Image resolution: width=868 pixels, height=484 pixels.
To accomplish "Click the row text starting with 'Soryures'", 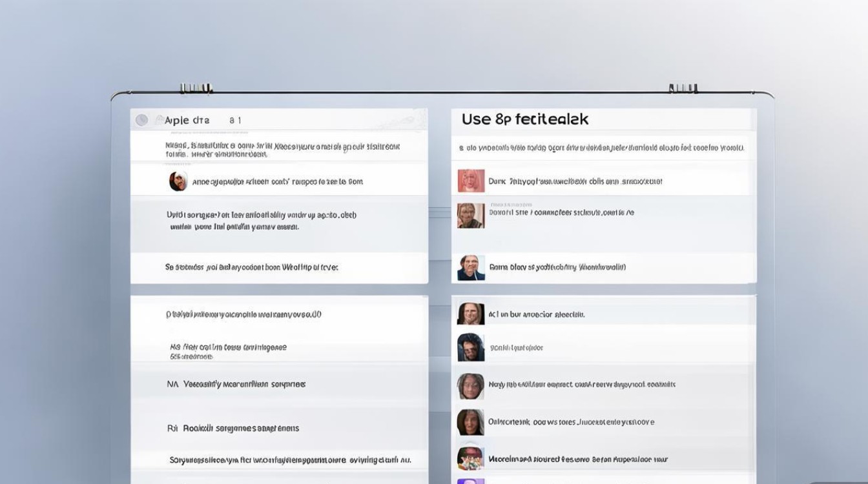I will [x=289, y=460].
